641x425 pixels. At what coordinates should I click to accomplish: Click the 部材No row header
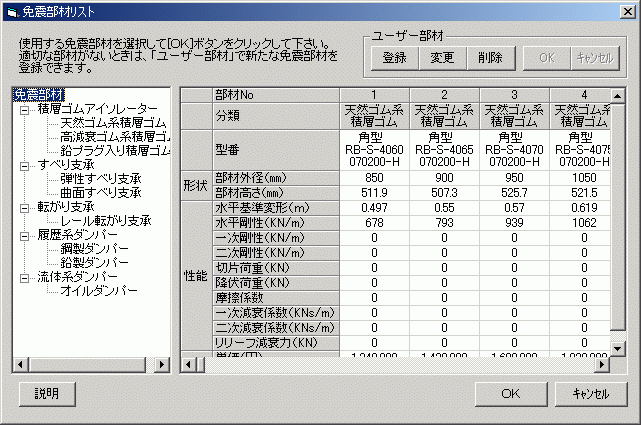pos(276,95)
